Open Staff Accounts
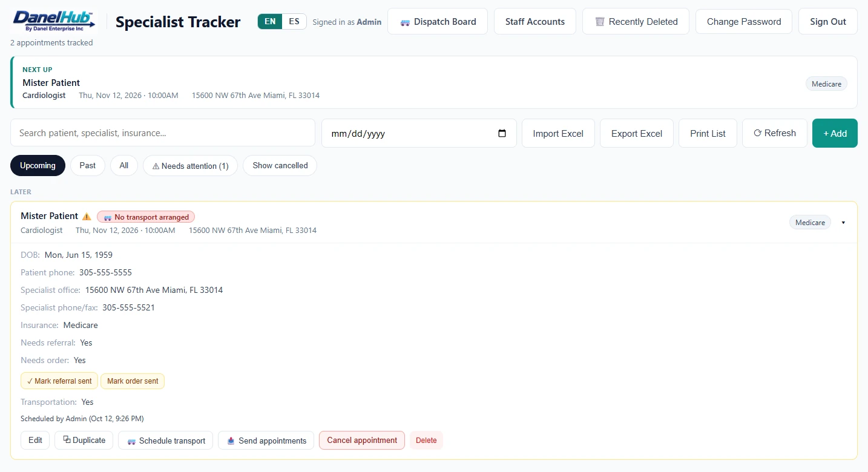The width and height of the screenshot is (868, 472). pyautogui.click(x=535, y=21)
